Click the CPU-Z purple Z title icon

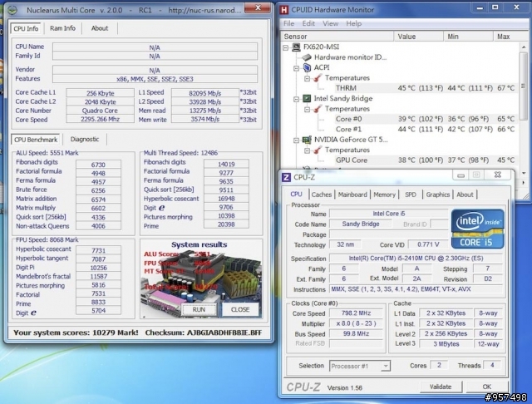tap(286, 177)
